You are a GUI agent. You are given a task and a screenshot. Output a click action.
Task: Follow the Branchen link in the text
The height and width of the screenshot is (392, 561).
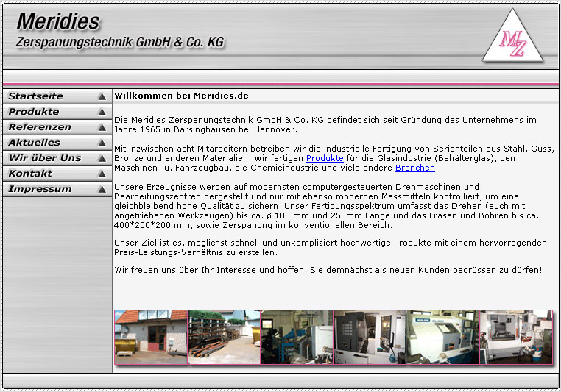415,168
